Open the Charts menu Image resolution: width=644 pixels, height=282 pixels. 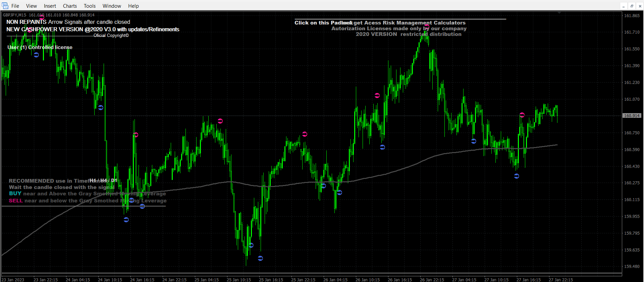tap(70, 6)
